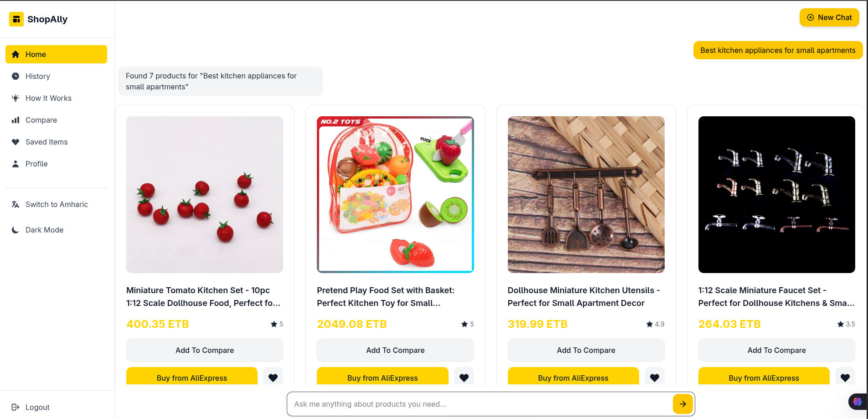Click the lightbulb icon for How It Works
868x419 pixels.
pyautogui.click(x=15, y=98)
